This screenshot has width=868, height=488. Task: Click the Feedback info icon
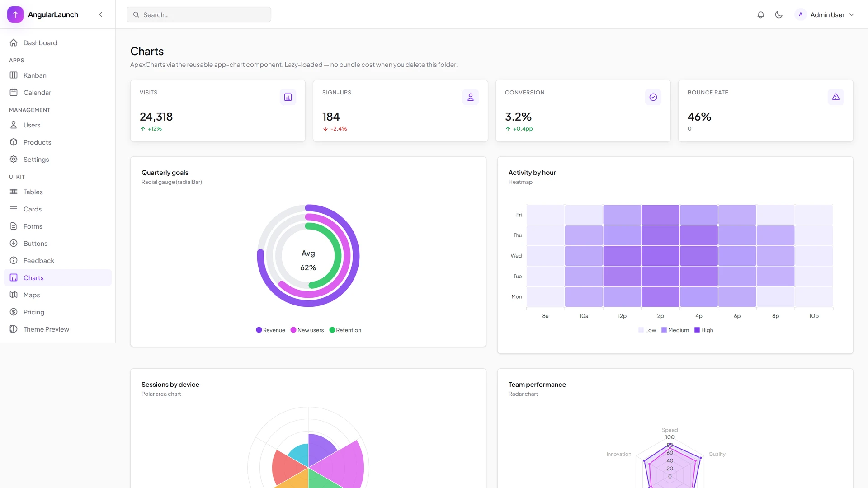click(x=14, y=260)
